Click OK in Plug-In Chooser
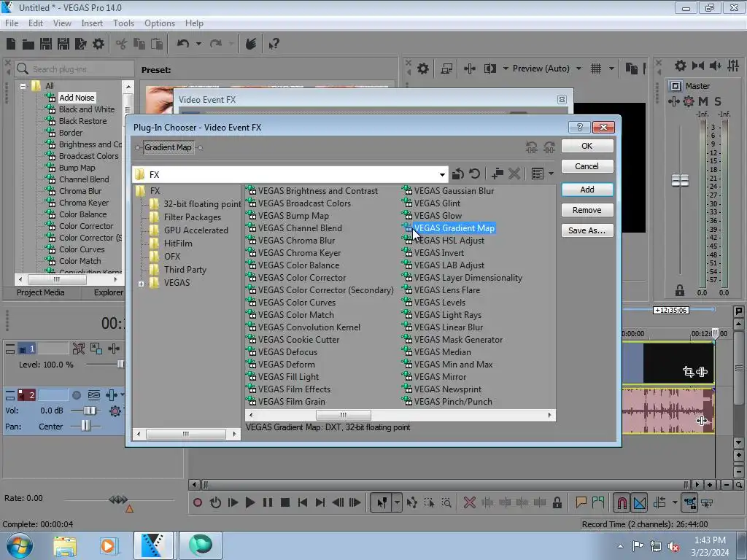The image size is (747, 560). 587,146
